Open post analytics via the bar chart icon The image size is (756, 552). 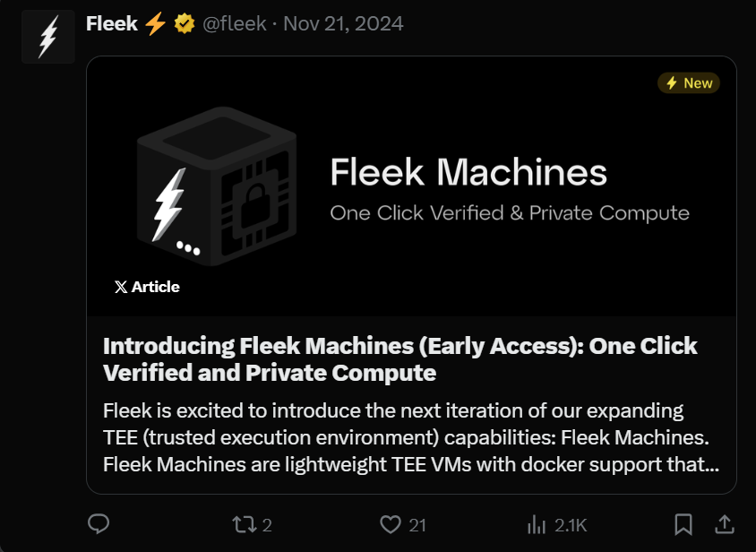click(x=537, y=524)
